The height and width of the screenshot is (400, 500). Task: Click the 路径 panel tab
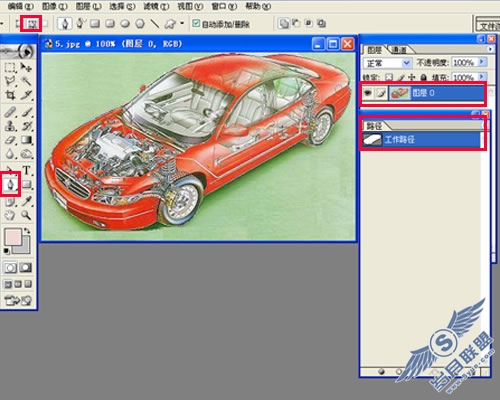pyautogui.click(x=374, y=126)
